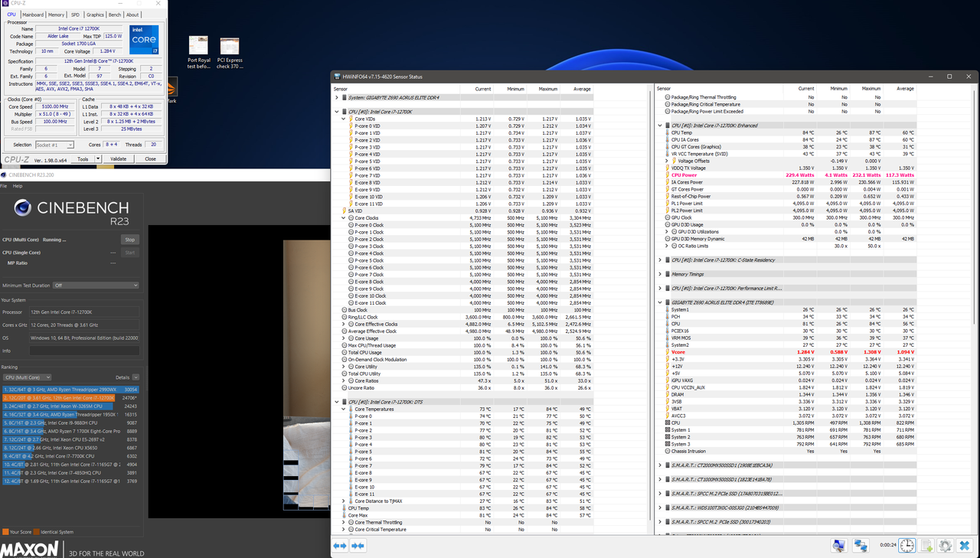This screenshot has width=980, height=558.
Task: Start HWiNFO logging document-plus icon
Action: [926, 545]
